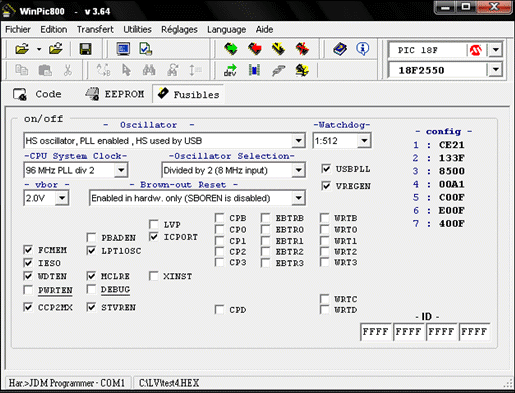515x393 pixels.
Task: Expand the PIC 18F family dropdown
Action: pyautogui.click(x=496, y=50)
